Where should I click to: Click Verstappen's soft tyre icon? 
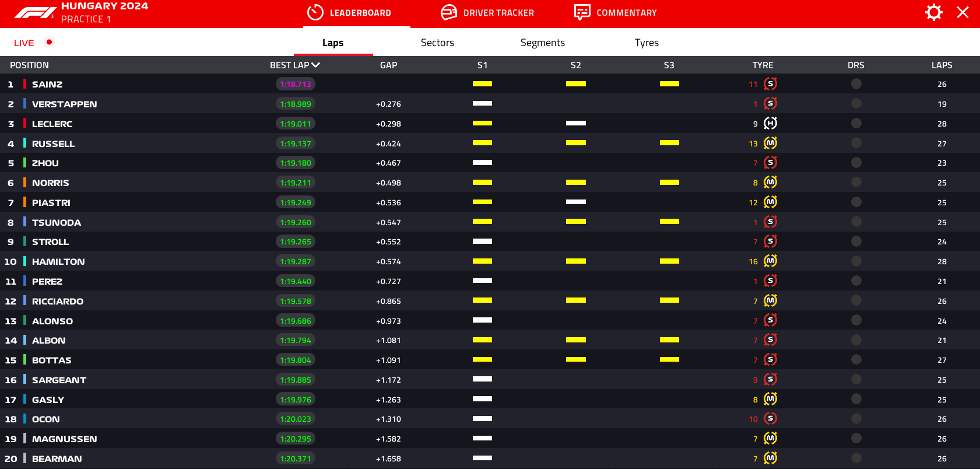tap(770, 104)
